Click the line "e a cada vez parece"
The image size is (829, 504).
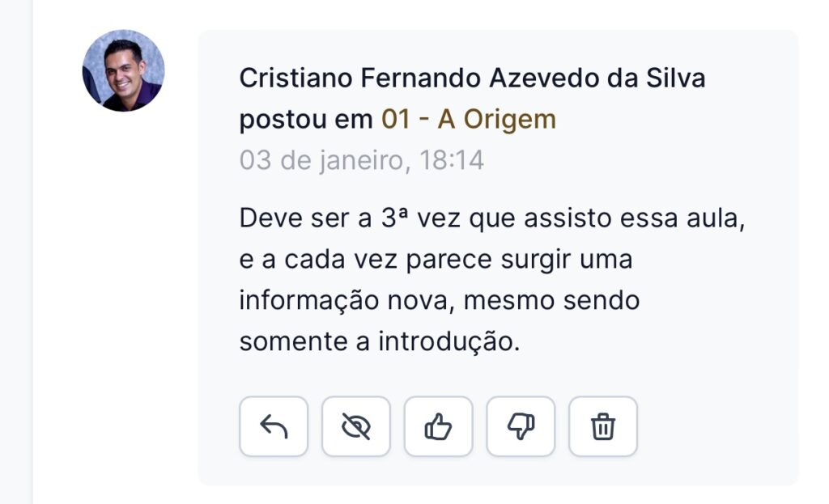tap(436, 260)
